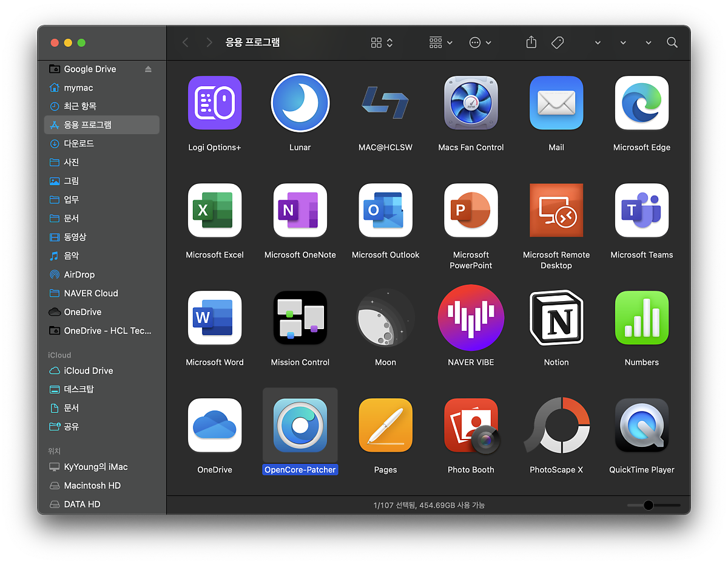728x564 pixels.
Task: Open the group-by dropdown
Action: click(441, 42)
